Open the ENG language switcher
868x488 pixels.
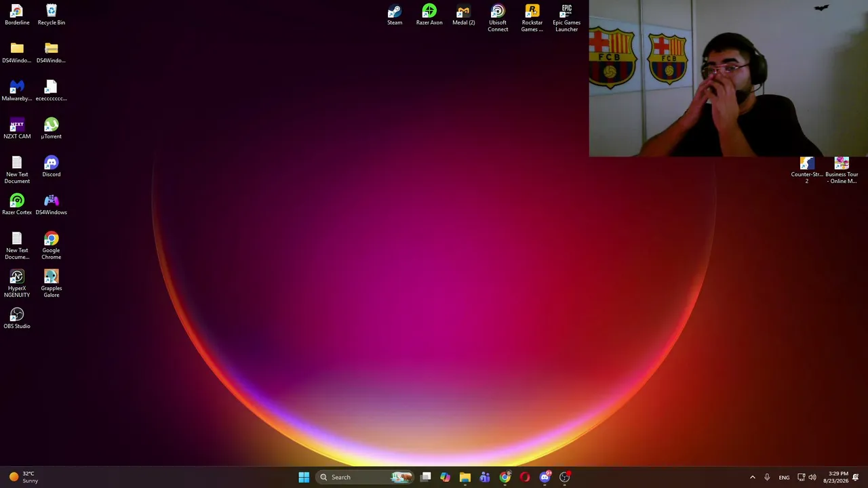click(784, 477)
